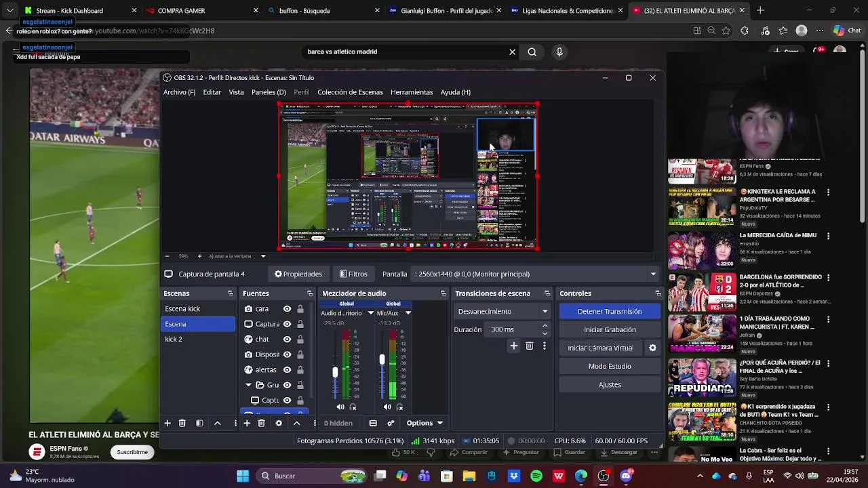Open transition more-options dots icon
Image resolution: width=868 pixels, height=488 pixels.
pos(544,346)
